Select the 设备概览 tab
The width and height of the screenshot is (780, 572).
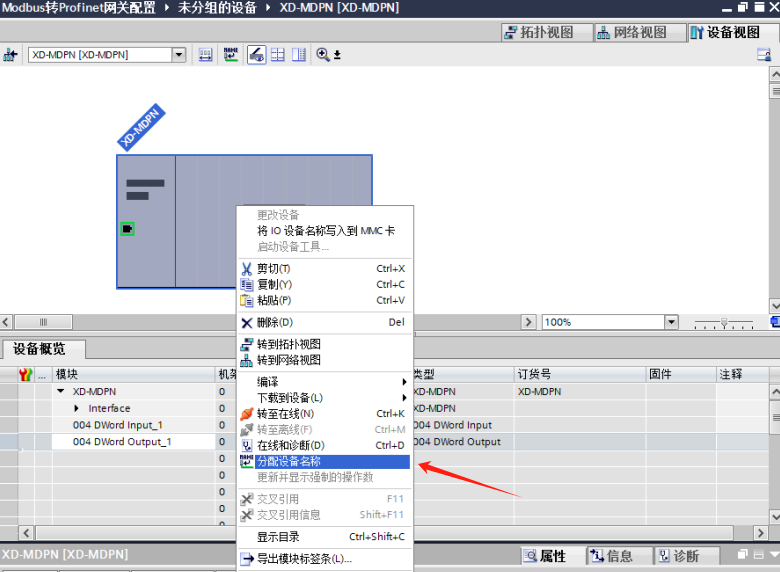[43, 349]
